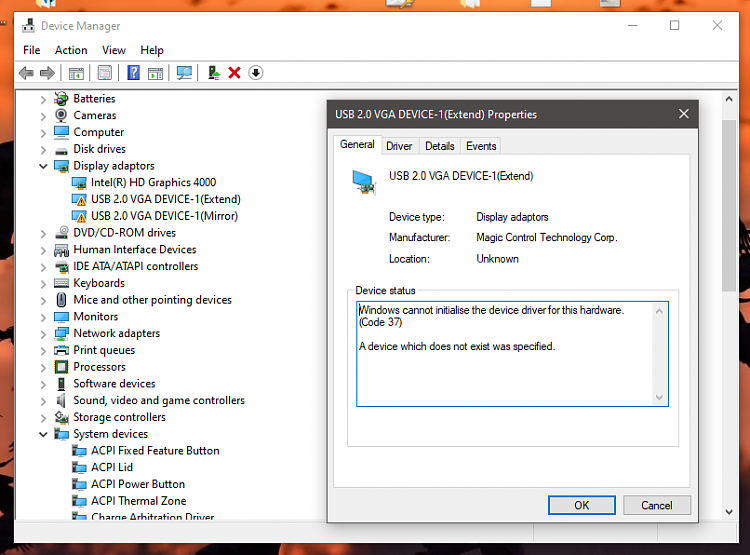Switch to the Details tab
Viewport: 750px width, 555px height.
(x=440, y=146)
